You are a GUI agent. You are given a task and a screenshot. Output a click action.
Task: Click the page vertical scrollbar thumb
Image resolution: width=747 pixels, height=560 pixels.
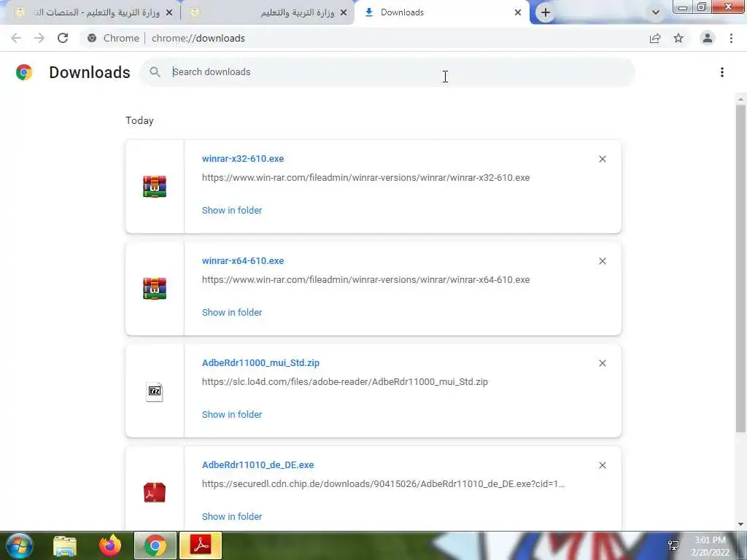click(740, 269)
